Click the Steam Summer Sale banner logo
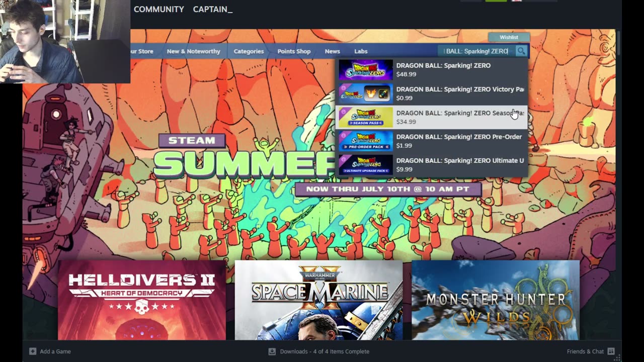644x362 pixels. (245, 157)
